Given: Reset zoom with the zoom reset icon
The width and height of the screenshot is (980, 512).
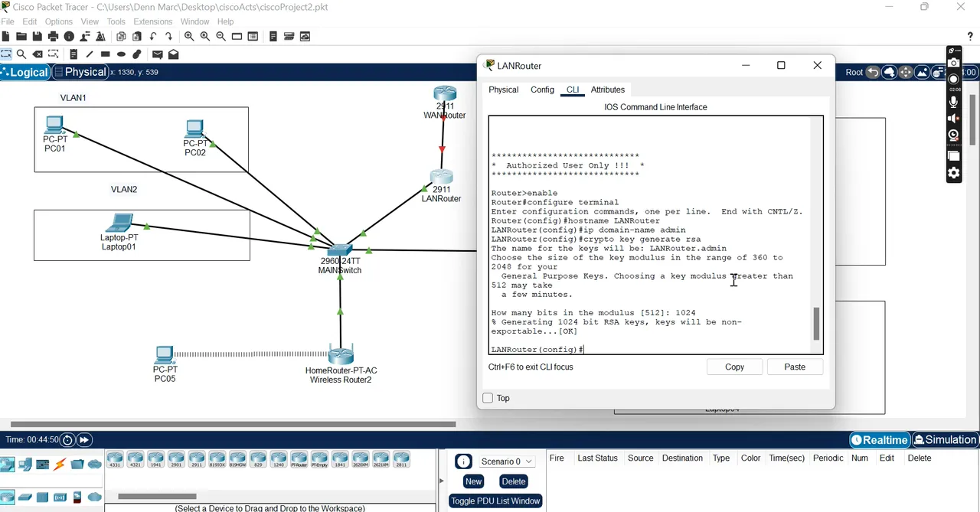Looking at the screenshot, I should [x=205, y=36].
